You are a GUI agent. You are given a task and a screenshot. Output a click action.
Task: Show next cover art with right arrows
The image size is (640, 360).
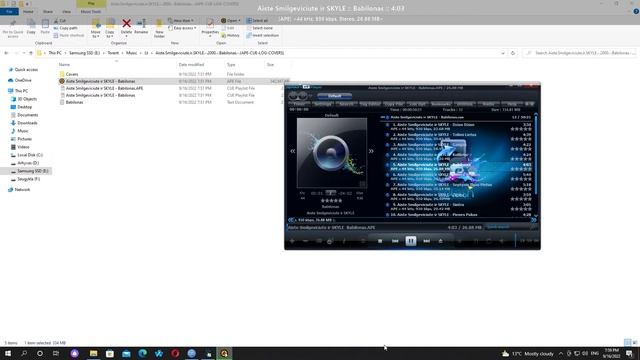click(371, 151)
